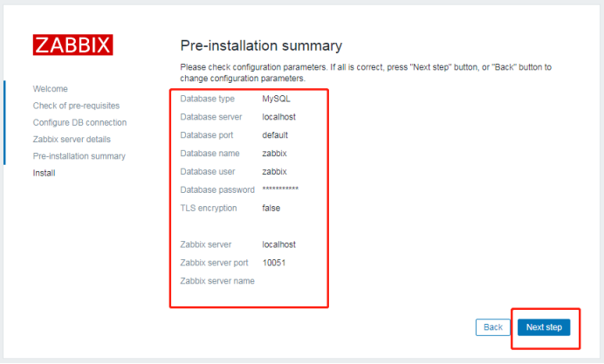The image size is (604, 364).
Task: Click the Pre-installation summary page heading
Action: (261, 45)
